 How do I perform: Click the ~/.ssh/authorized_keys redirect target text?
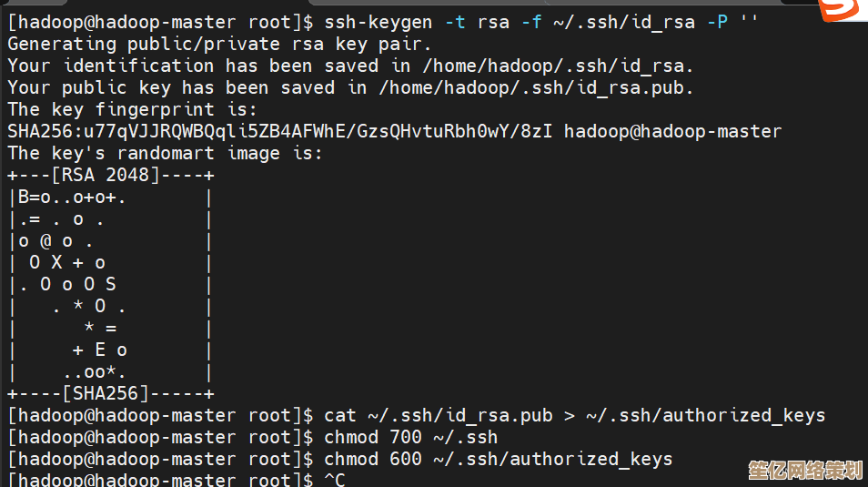pos(705,415)
